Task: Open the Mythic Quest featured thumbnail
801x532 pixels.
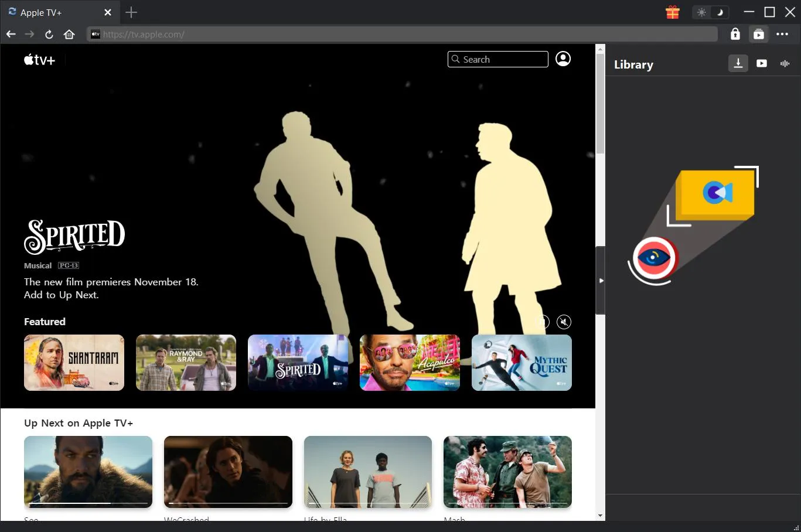Action: tap(521, 362)
